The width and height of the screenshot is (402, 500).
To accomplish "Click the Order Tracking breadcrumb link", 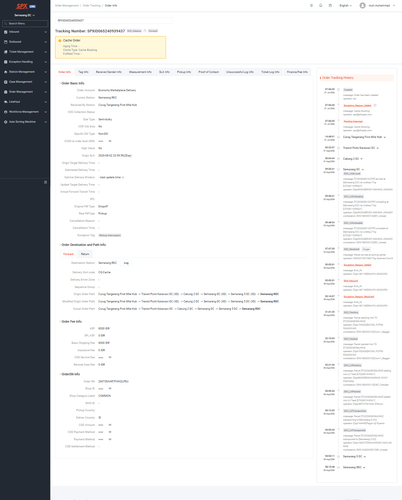I will coord(92,6).
